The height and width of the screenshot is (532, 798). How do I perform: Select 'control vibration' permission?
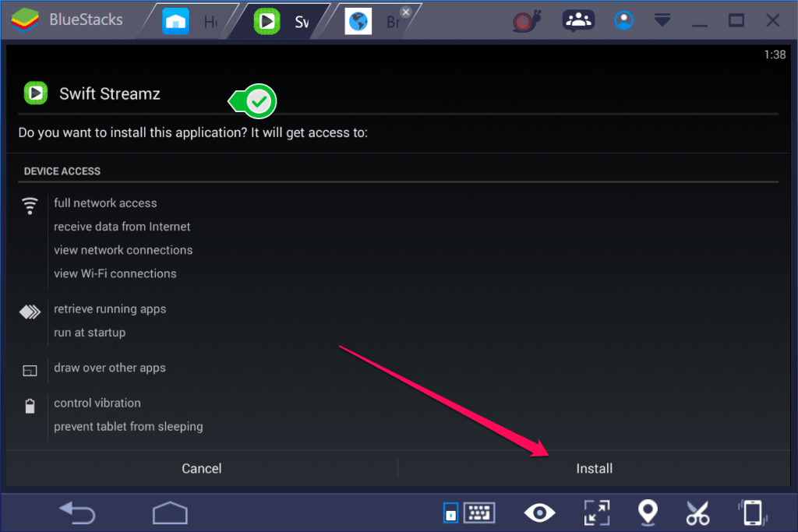coord(97,403)
